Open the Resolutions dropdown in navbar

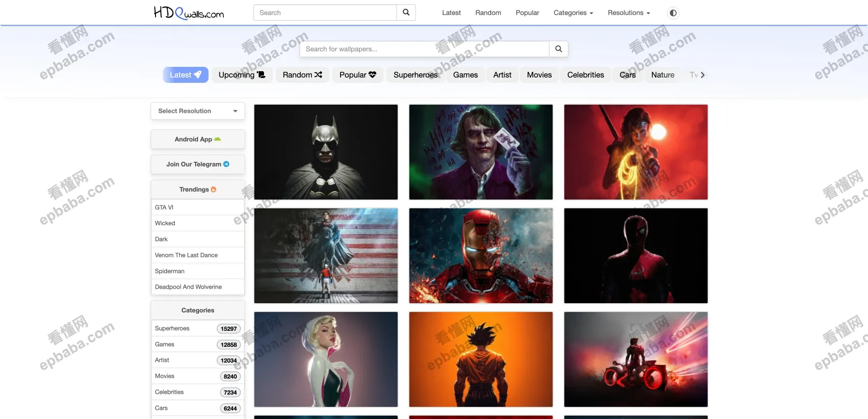pos(629,13)
